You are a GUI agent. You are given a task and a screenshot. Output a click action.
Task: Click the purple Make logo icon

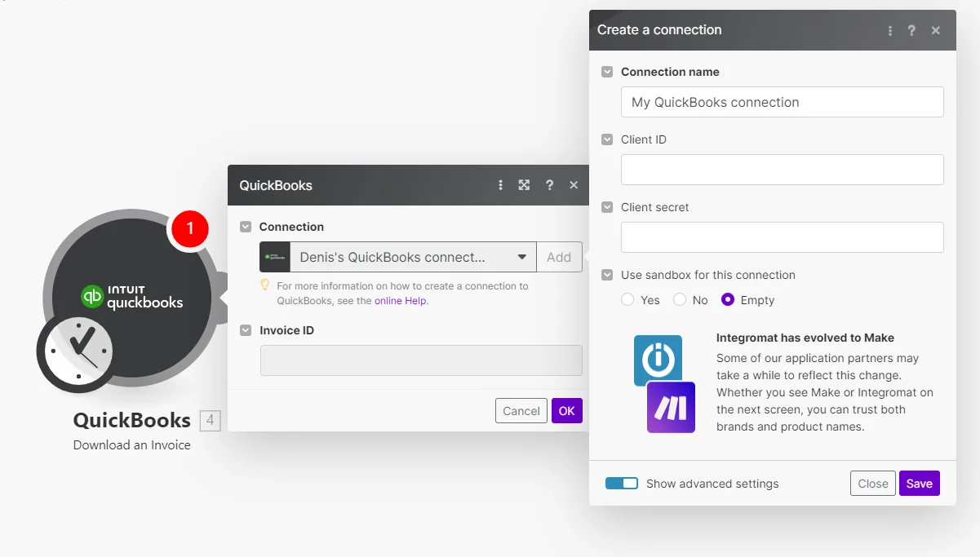[671, 407]
